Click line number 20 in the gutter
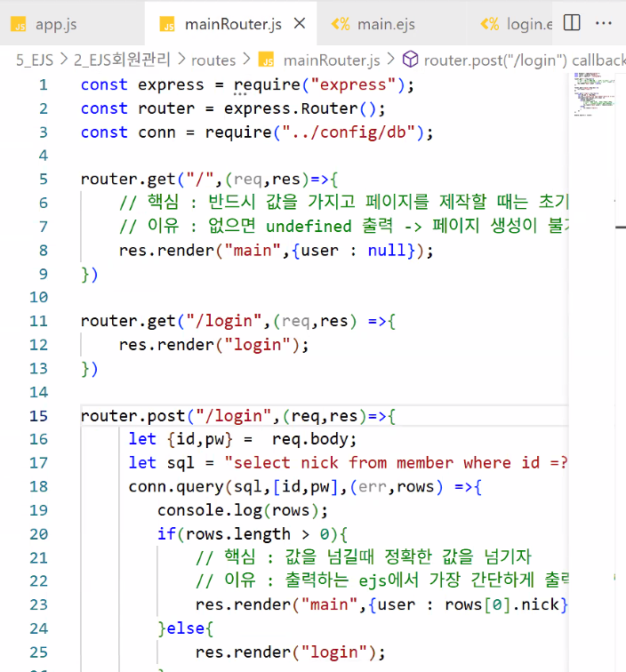 [x=38, y=534]
